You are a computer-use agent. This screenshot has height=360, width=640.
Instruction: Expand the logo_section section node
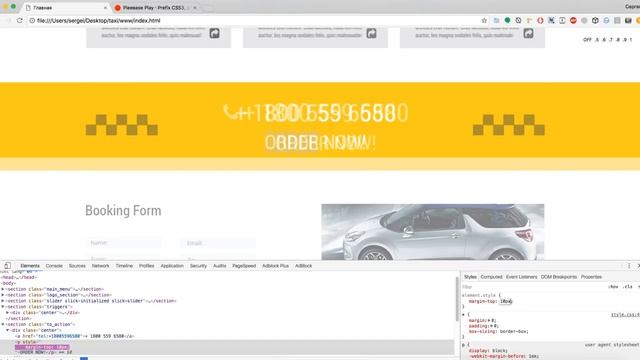click(3, 295)
